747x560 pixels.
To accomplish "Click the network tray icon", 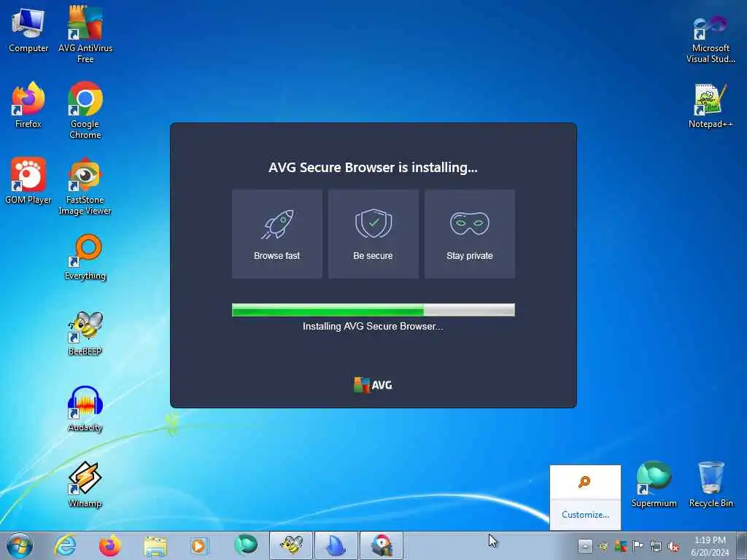I will point(656,546).
